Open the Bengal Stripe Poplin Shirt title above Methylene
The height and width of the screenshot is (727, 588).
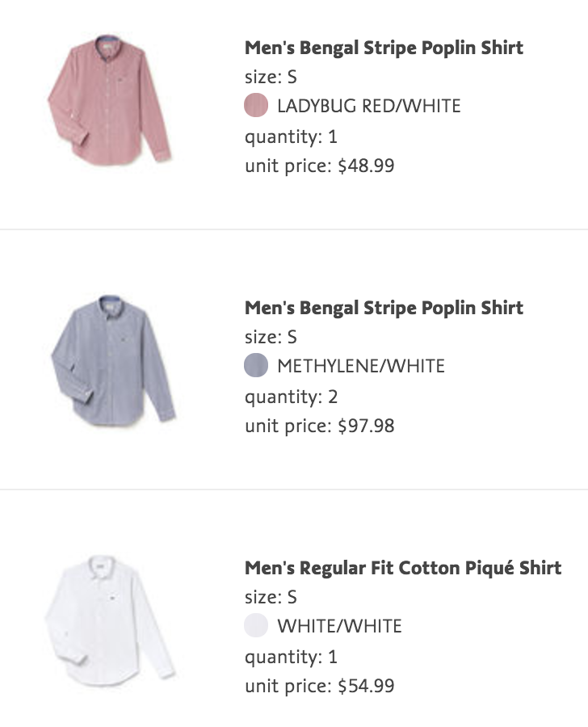point(384,308)
